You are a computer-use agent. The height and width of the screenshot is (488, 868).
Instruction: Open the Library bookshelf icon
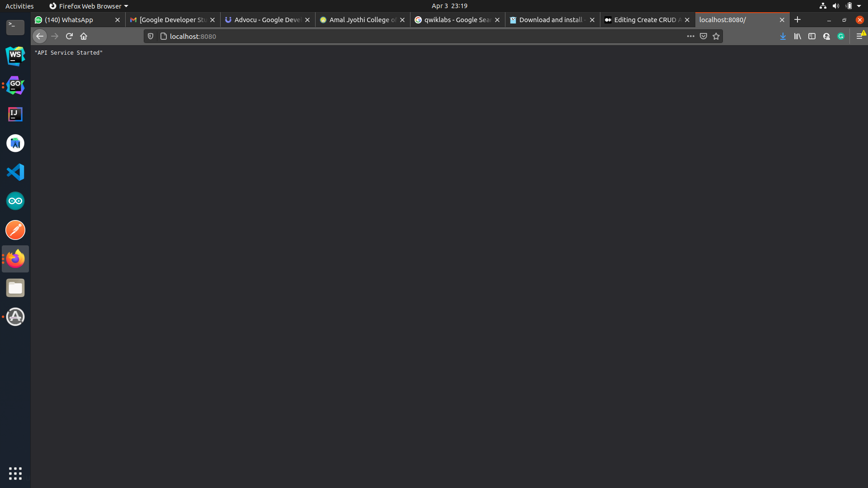797,36
